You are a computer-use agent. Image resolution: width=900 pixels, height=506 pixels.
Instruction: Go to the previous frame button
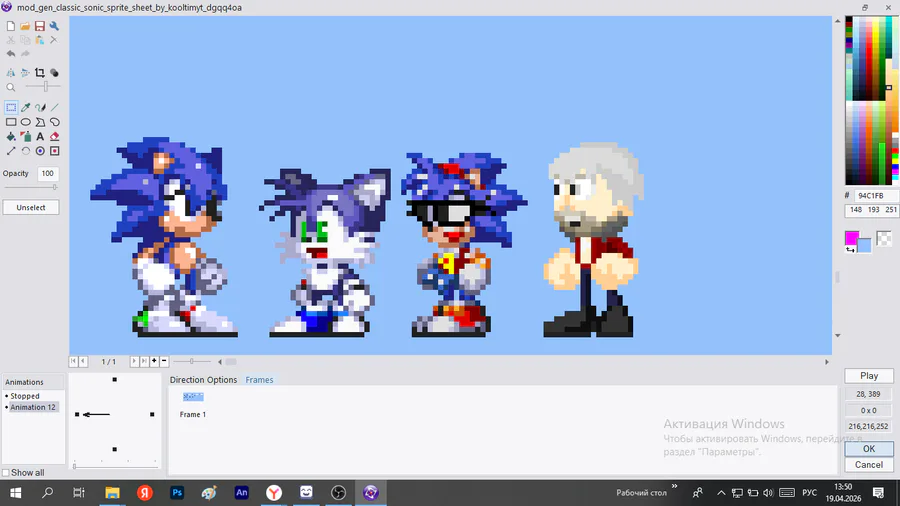[x=83, y=361]
